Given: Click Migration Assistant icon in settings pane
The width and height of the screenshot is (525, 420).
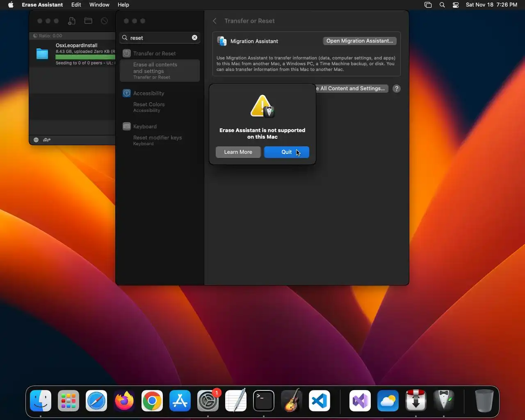Looking at the screenshot, I should (222, 41).
